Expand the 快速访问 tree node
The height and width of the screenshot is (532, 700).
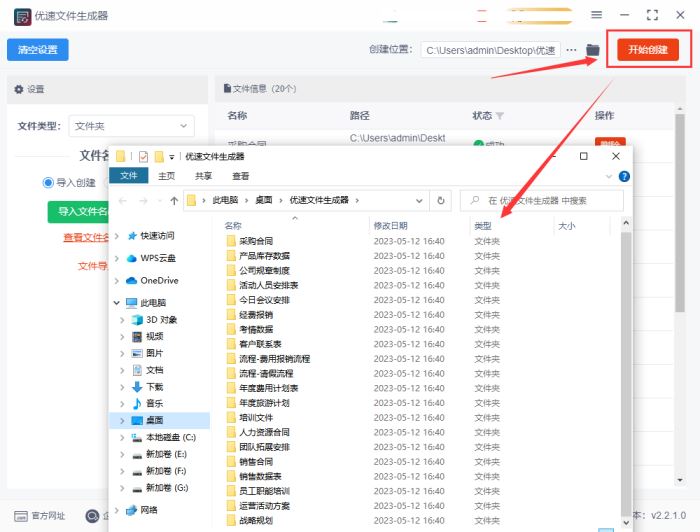tap(117, 236)
